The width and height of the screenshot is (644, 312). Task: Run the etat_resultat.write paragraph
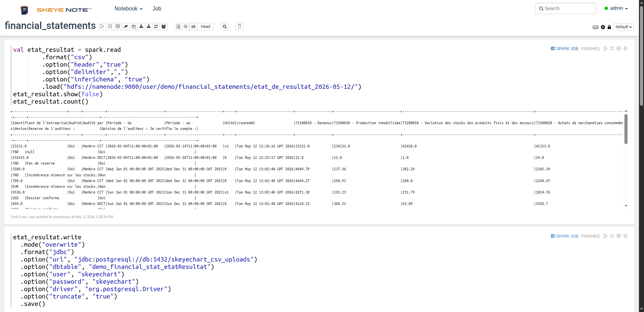point(606,236)
